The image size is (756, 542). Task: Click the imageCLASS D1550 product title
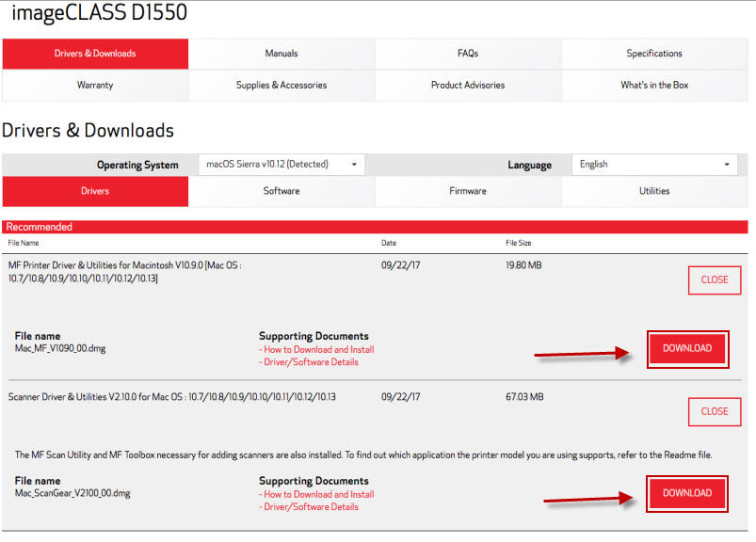(x=99, y=12)
